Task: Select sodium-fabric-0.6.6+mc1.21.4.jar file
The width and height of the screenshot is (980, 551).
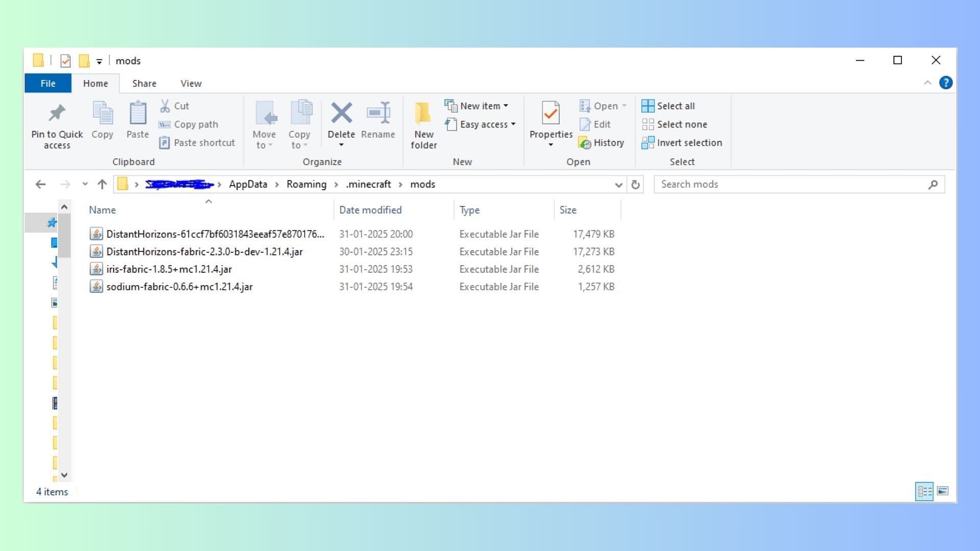Action: pos(178,287)
